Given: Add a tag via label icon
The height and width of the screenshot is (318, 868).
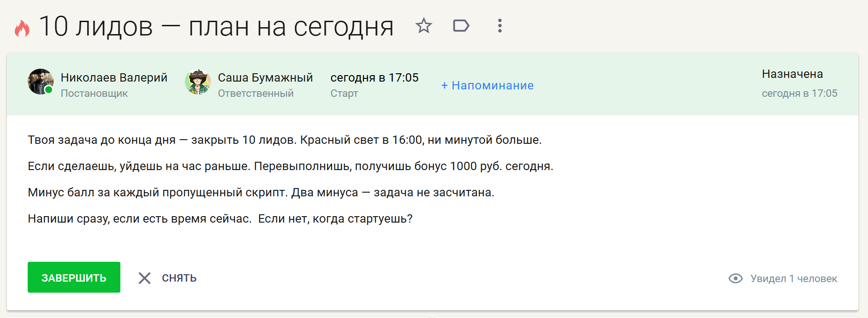Looking at the screenshot, I should (461, 26).
